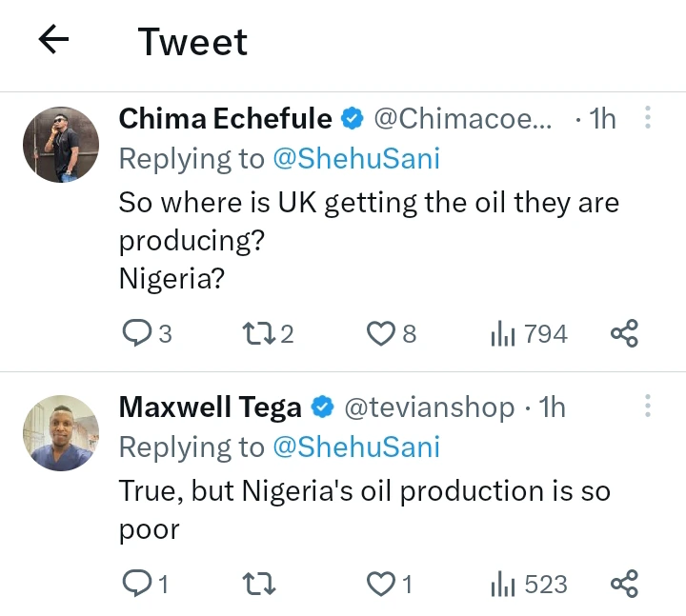Open more options for Chima Echefule's tweet
686x616 pixels.
pyautogui.click(x=648, y=118)
